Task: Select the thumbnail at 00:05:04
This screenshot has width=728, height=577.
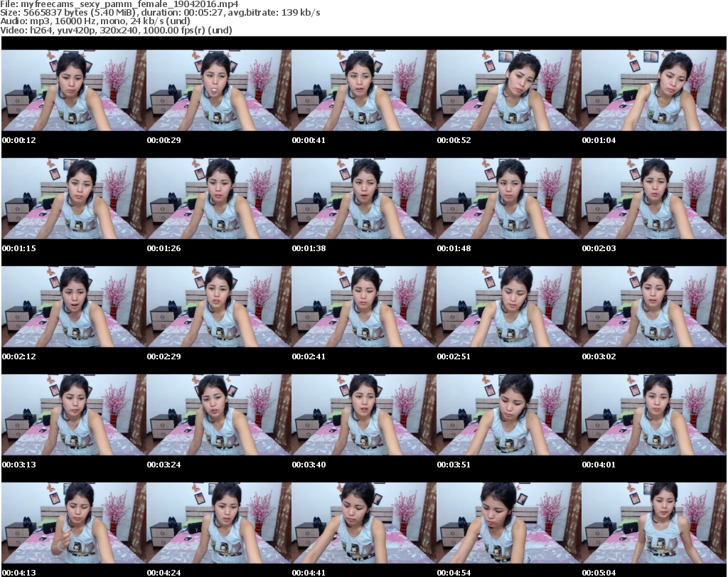Action: [654, 523]
